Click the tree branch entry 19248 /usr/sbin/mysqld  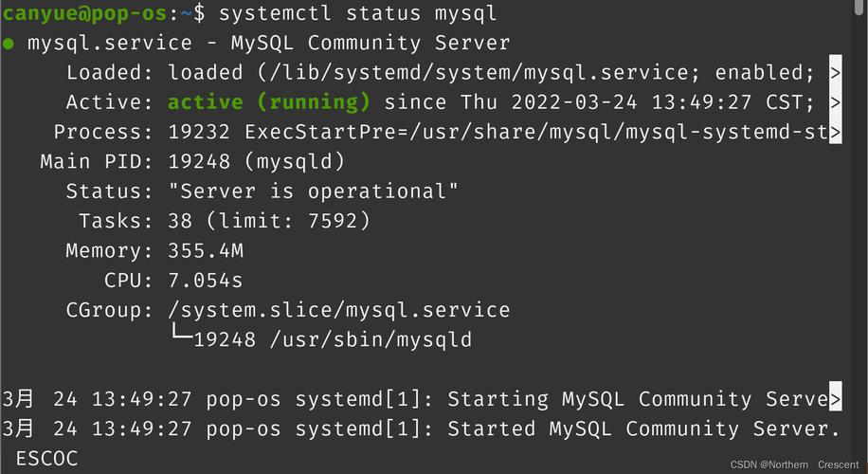pos(332,339)
